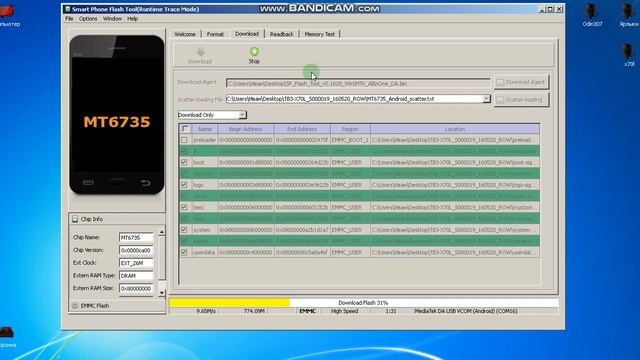
Task: Click the Download arrow icon
Action: coord(200,52)
